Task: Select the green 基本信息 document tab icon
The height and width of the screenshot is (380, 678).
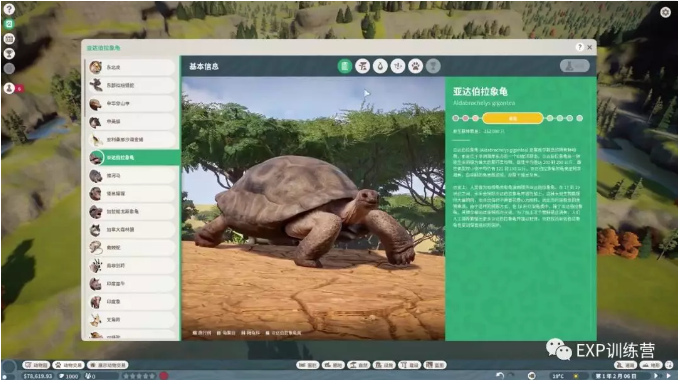Action: click(345, 66)
